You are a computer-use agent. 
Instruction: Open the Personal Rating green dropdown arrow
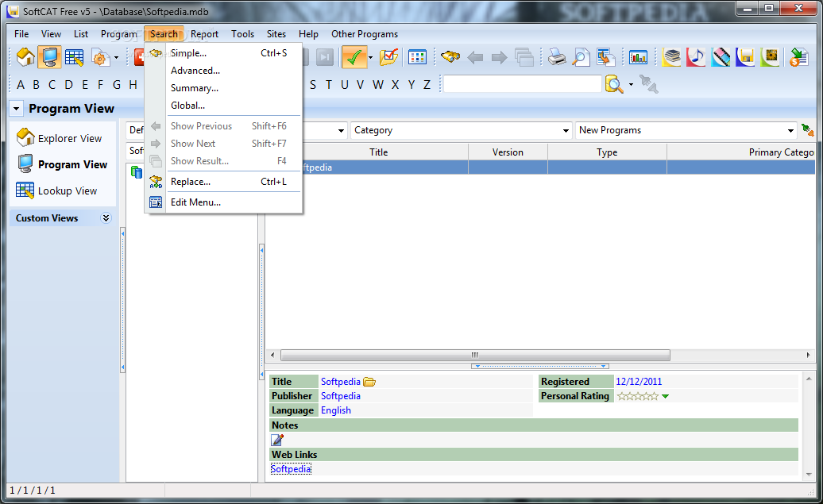pyautogui.click(x=665, y=397)
